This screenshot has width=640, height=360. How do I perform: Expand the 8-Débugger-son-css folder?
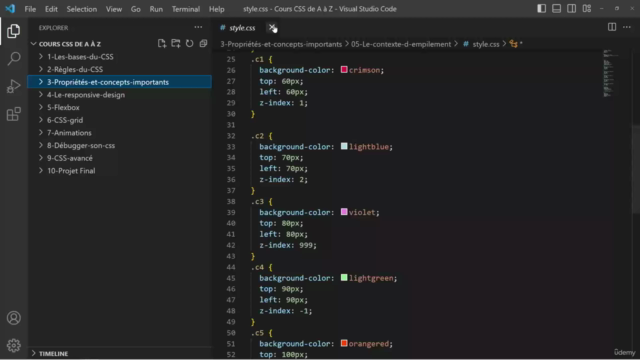tap(120, 145)
